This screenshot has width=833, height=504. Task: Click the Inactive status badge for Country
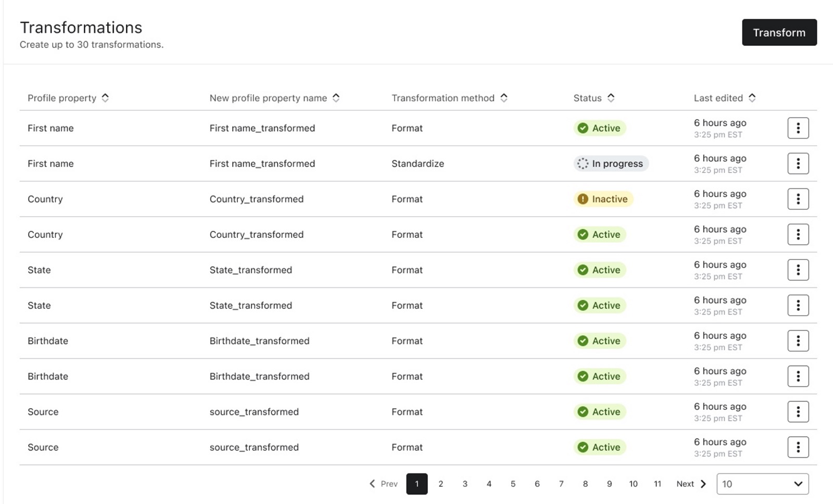603,199
